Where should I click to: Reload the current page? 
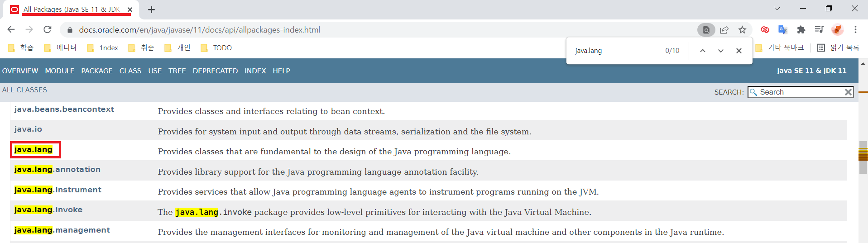click(48, 29)
